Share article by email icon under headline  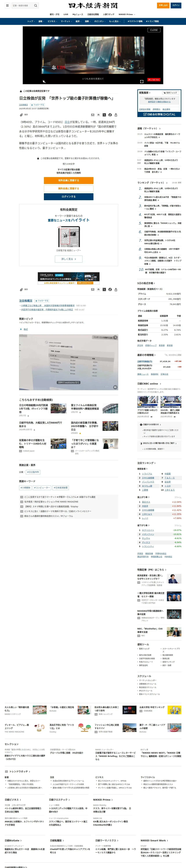coord(93,115)
